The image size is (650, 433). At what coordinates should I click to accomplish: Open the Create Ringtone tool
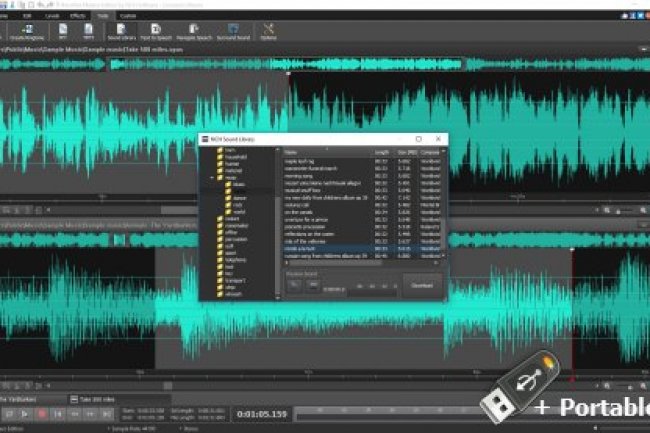click(27, 32)
